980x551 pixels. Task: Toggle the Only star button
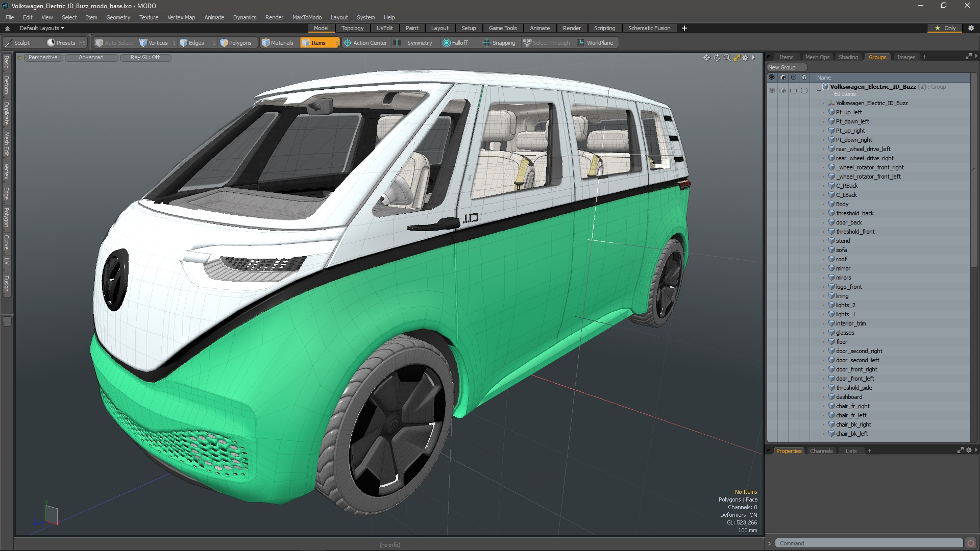click(945, 28)
